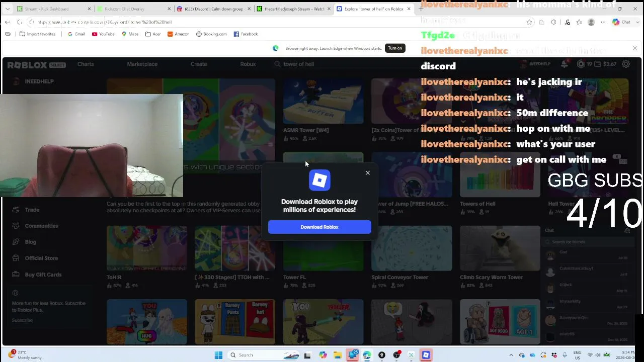Viewport: 644px width, 362px height.
Task: Open the Amazon bookmark
Action: (x=179, y=34)
